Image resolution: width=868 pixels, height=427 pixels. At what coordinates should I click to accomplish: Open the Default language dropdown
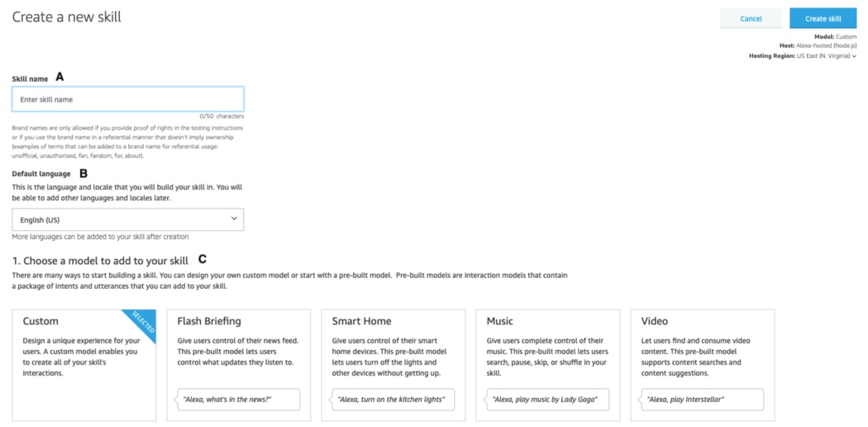pos(128,220)
